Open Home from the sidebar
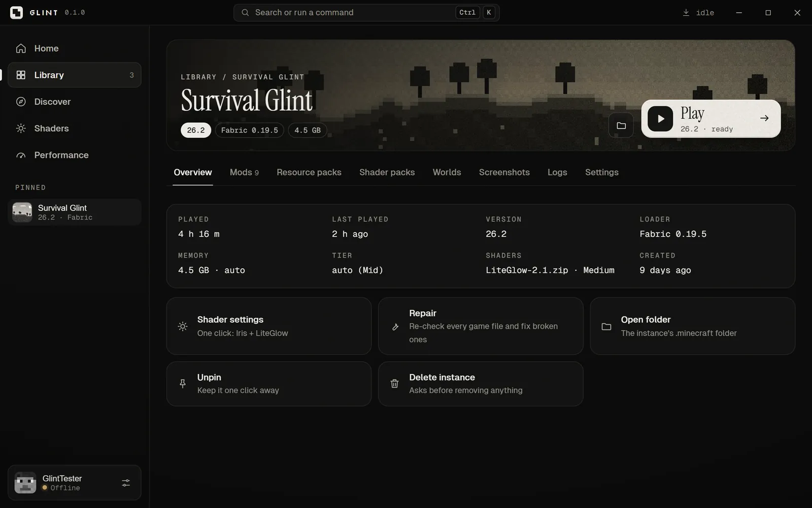Screen dimensions: 812x508 coord(74,48)
